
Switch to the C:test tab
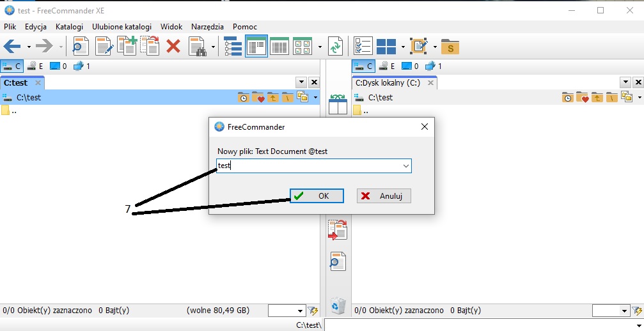[x=16, y=83]
